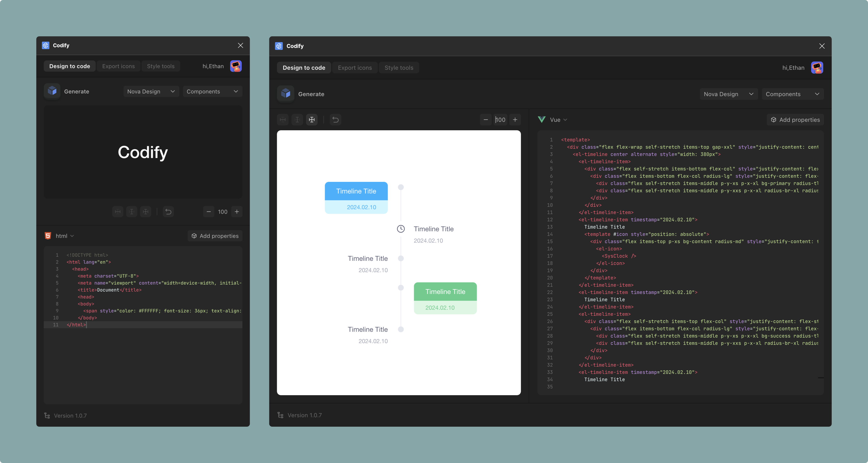Decrease zoom with minus in large window
Viewport: 868px width, 463px height.
486,120
